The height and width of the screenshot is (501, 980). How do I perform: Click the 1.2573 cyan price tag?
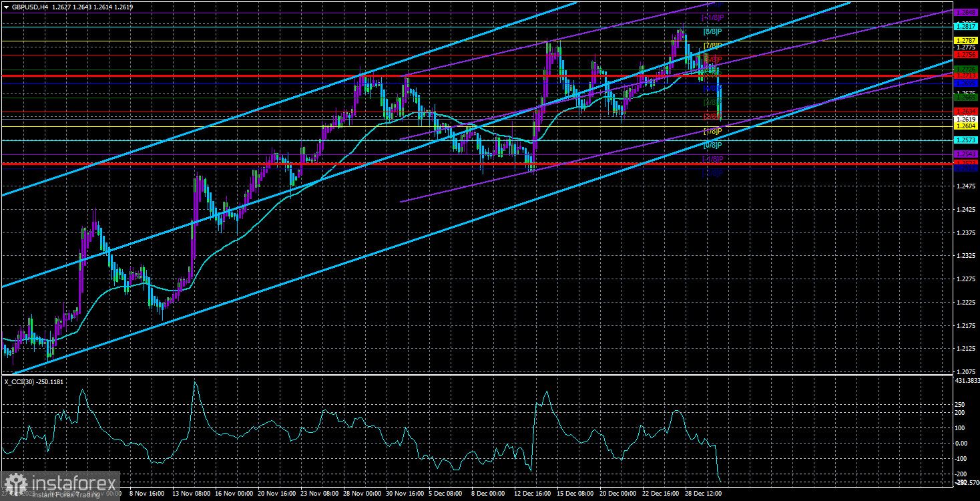[966, 140]
